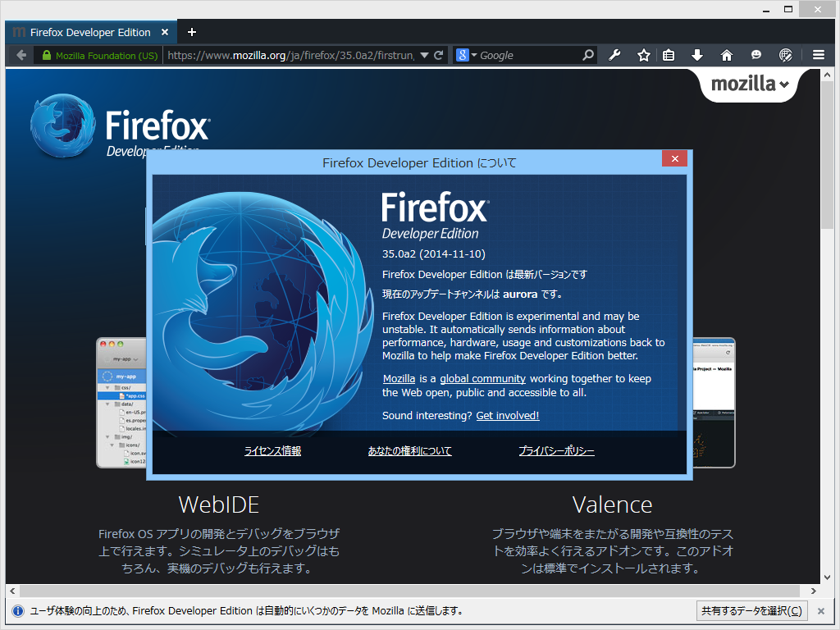The image size is (840, 630).
Task: Go to homepage with the home icon
Action: (726, 54)
